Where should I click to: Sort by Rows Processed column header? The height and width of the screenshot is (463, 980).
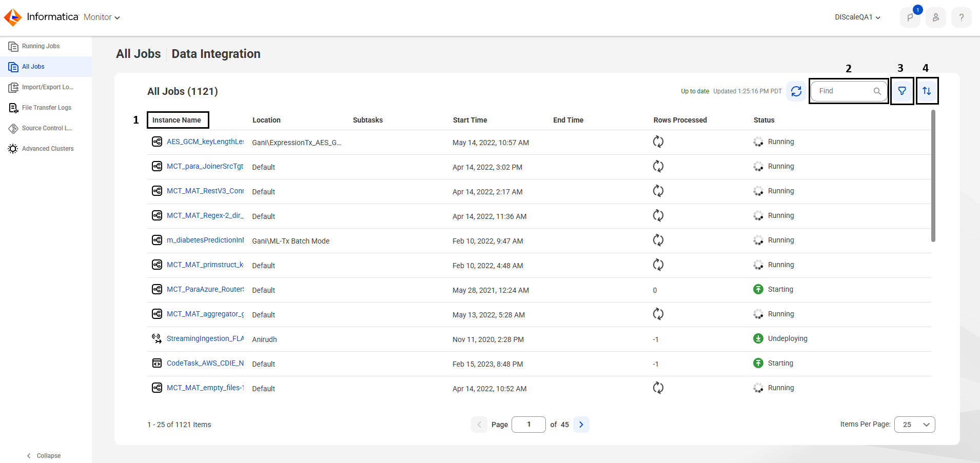(680, 120)
